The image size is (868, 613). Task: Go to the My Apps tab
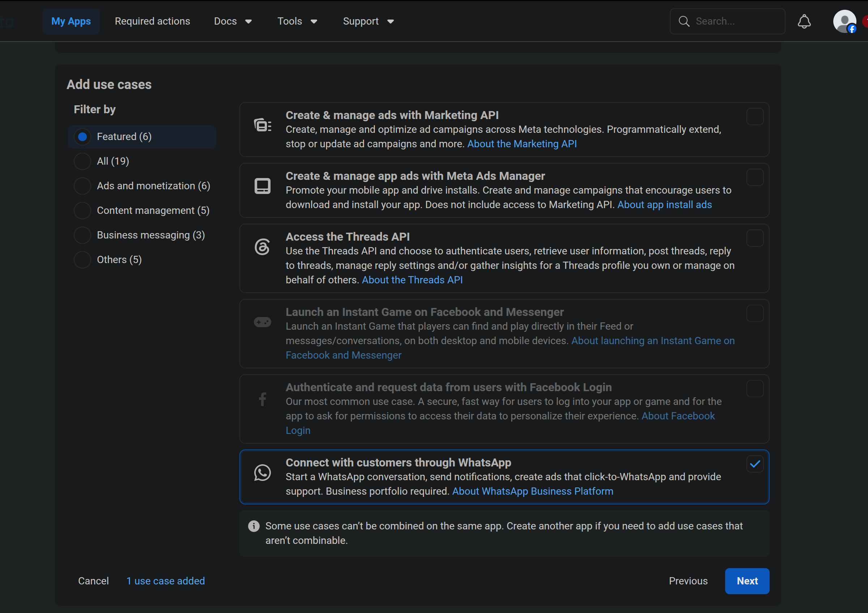click(x=71, y=21)
